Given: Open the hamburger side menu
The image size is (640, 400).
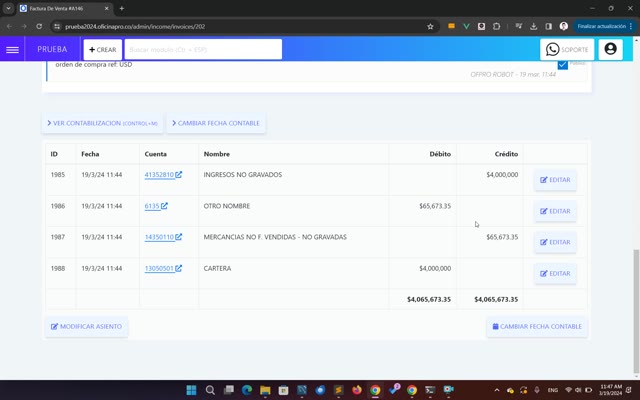Looking at the screenshot, I should tap(12, 49).
